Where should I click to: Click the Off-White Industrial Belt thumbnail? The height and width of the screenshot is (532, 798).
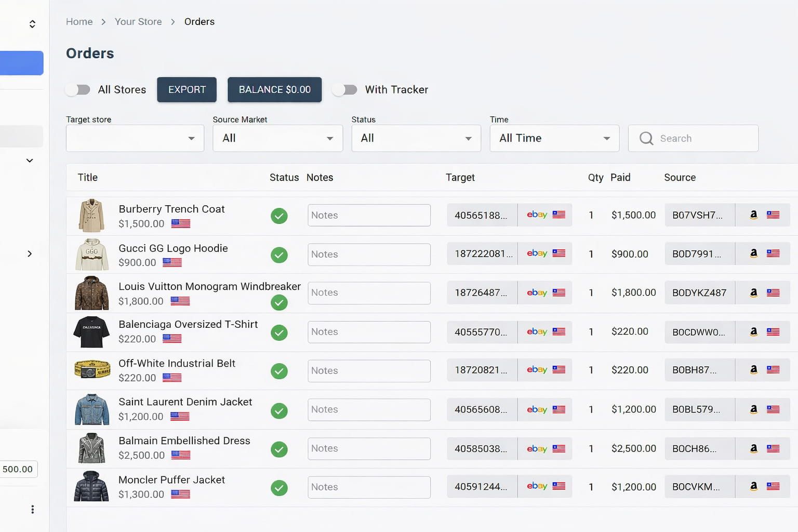point(92,369)
